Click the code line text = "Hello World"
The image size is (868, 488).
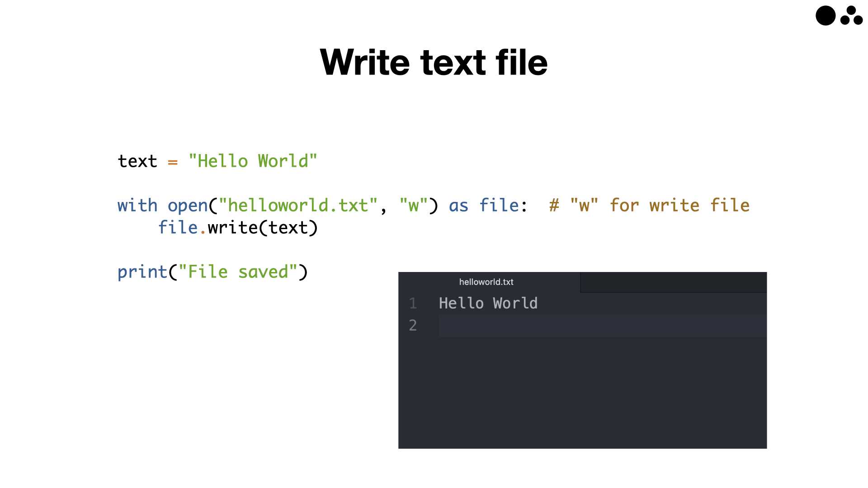217,161
